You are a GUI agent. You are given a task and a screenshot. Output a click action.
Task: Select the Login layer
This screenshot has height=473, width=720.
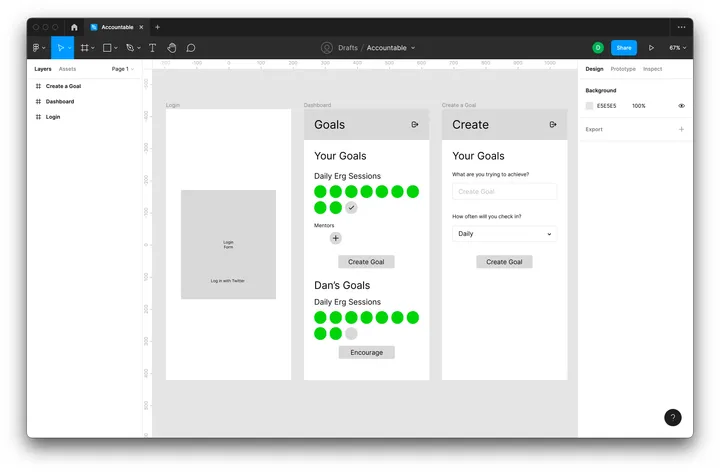tap(53, 117)
